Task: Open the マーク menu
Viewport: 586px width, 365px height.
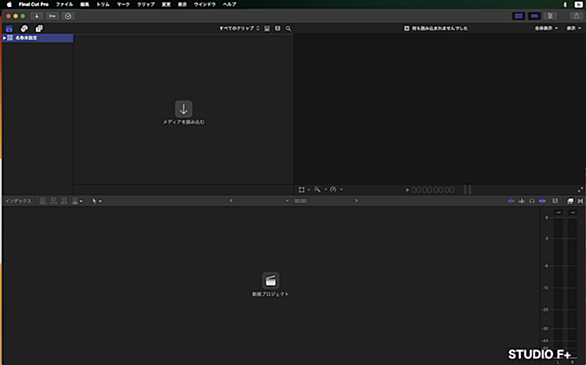Action: [123, 4]
